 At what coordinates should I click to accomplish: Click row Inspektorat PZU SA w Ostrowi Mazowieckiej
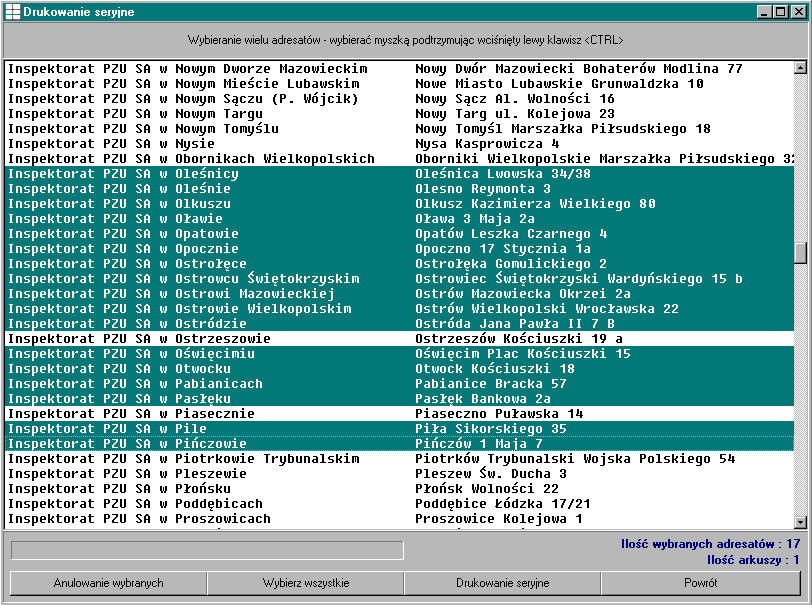[x=399, y=294]
